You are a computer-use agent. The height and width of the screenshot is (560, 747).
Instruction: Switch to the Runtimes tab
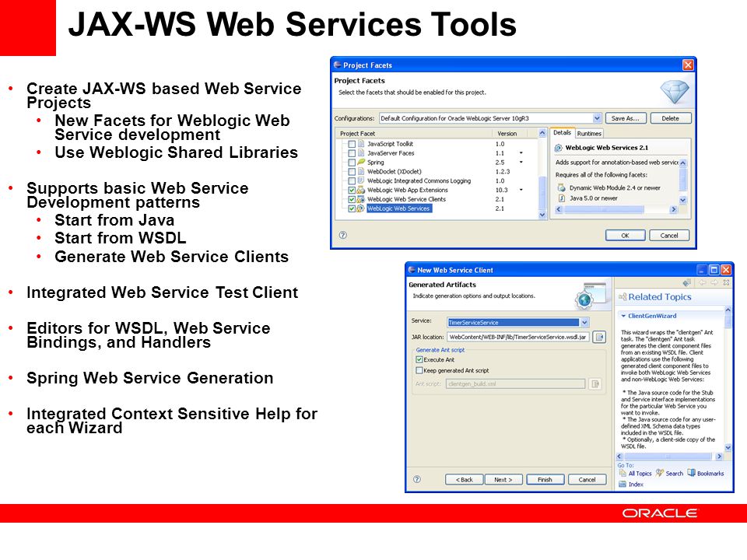click(x=589, y=134)
